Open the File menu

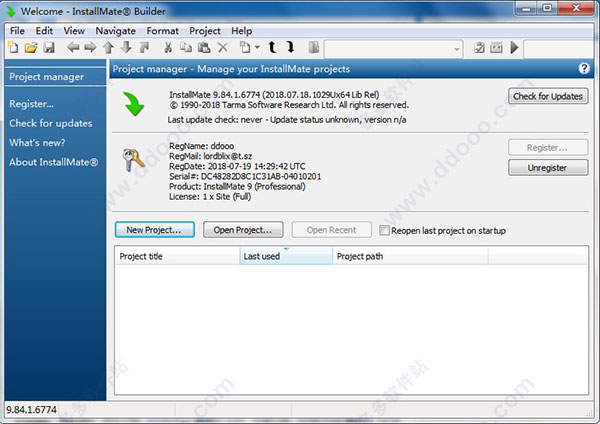point(17,31)
